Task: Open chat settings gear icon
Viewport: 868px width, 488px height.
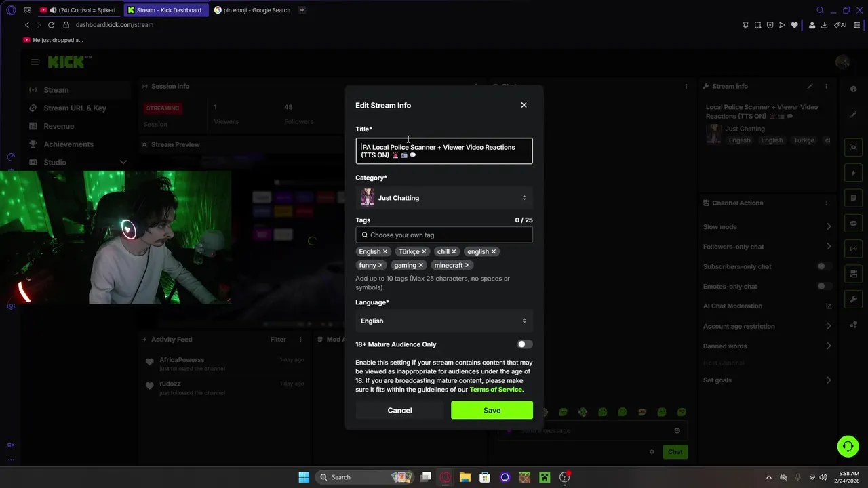Action: tap(652, 452)
